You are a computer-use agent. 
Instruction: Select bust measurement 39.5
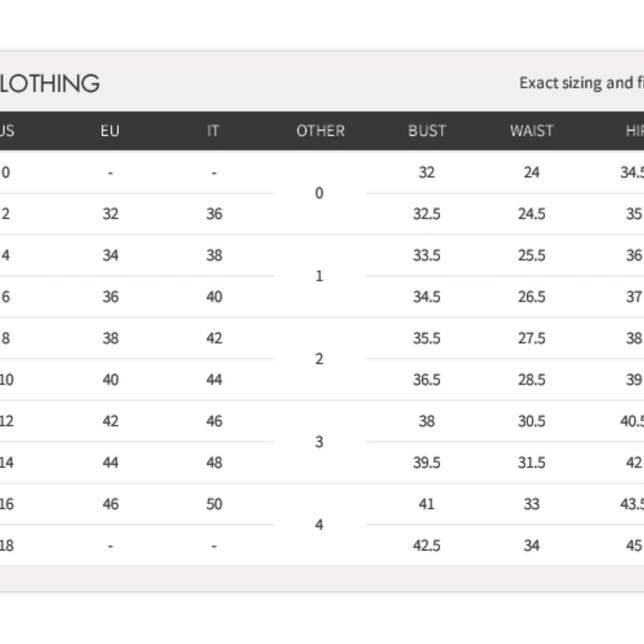(x=426, y=462)
